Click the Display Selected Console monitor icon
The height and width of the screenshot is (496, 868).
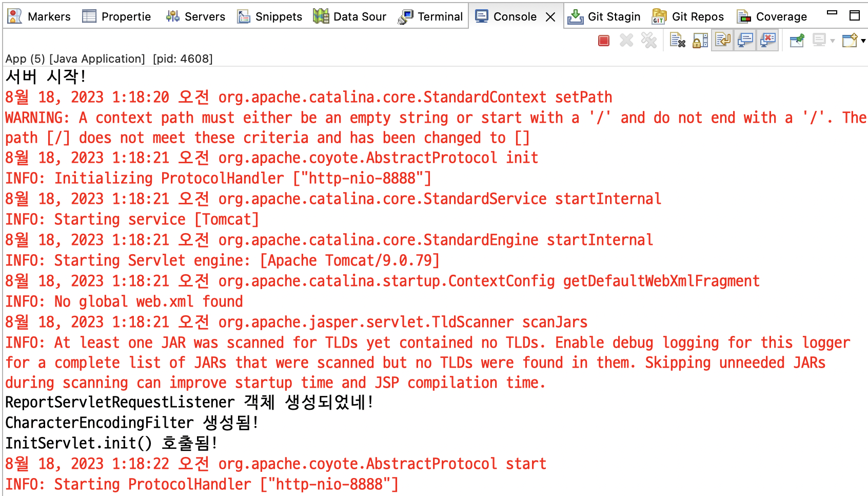(819, 41)
